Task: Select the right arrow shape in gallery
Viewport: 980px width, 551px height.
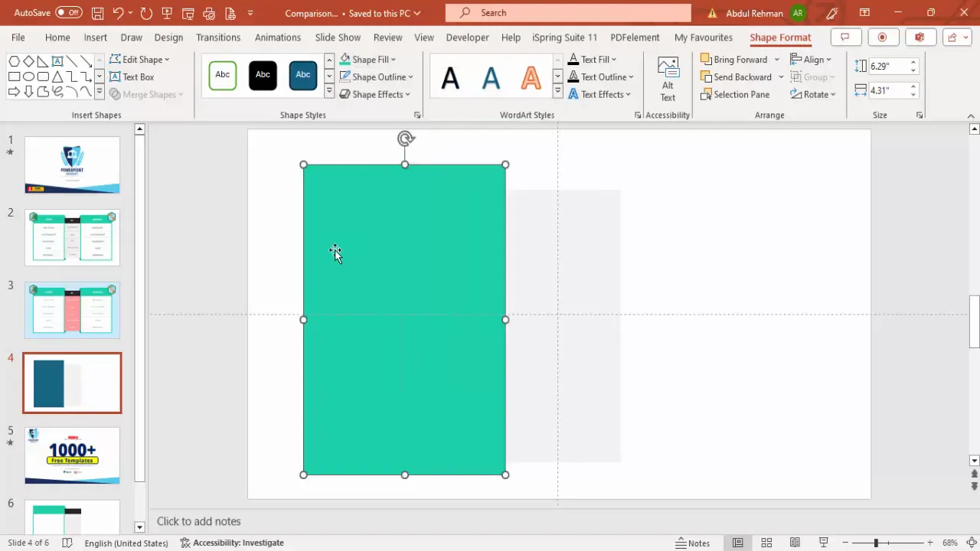Action: point(14,92)
